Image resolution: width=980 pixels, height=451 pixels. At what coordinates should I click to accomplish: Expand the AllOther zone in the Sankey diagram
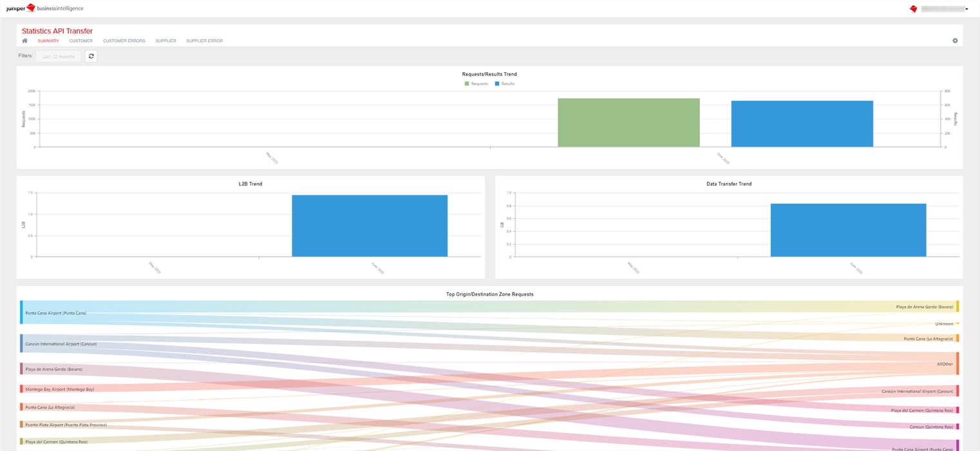click(957, 363)
